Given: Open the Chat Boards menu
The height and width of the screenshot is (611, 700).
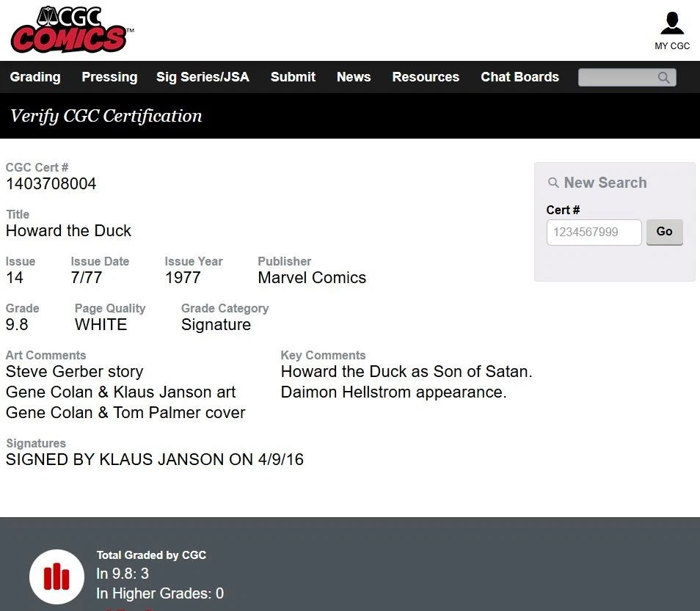Looking at the screenshot, I should [x=519, y=77].
